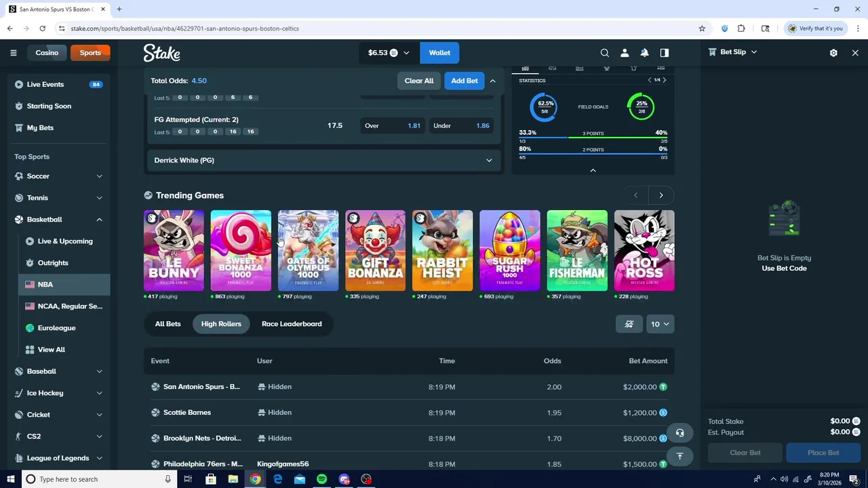The width and height of the screenshot is (868, 488).
Task: Select the statistics bar-chart tab icon
Action: coord(525,68)
